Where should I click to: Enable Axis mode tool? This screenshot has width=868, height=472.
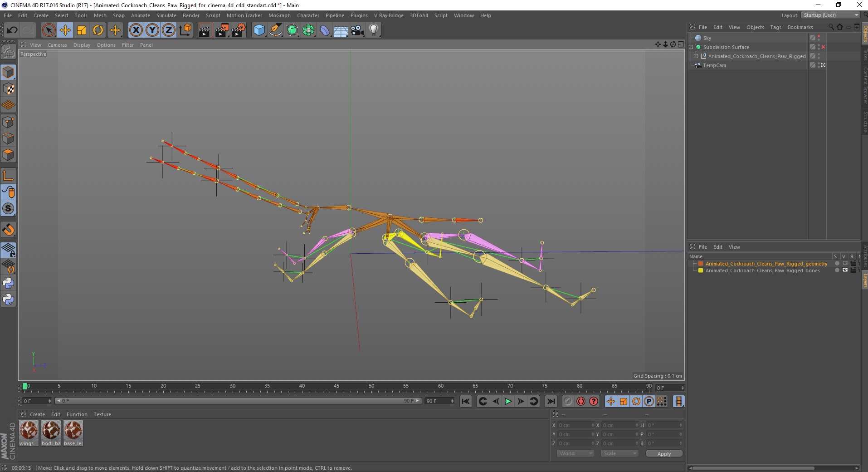click(9, 176)
